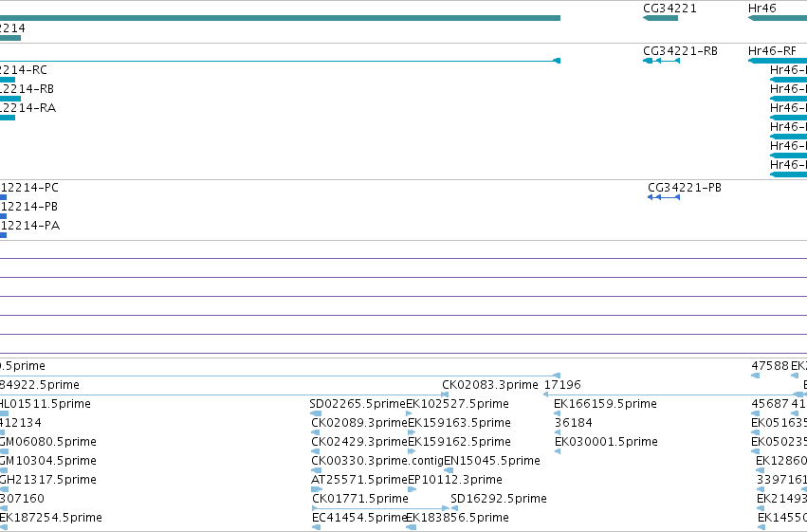Open the CG34221-RB transcript label

(680, 51)
